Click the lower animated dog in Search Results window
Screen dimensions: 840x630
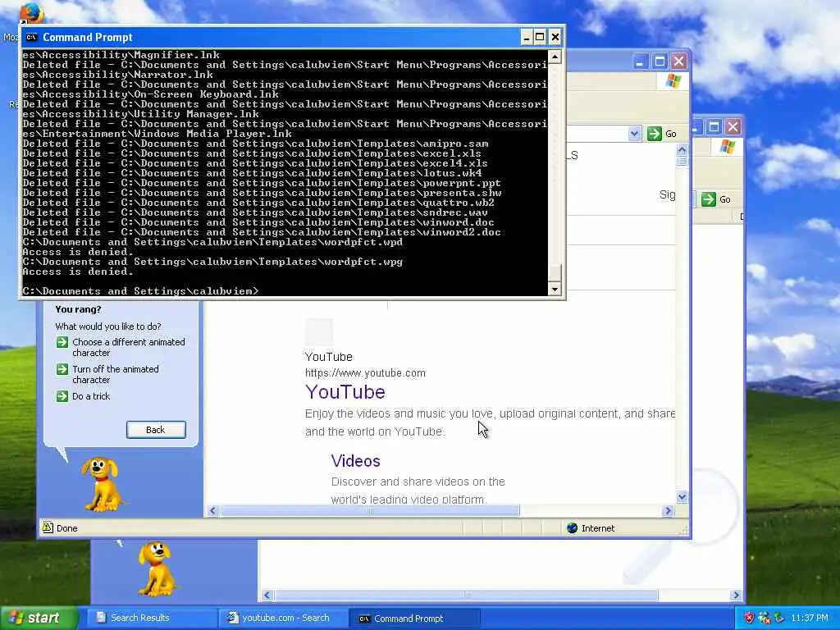click(155, 568)
